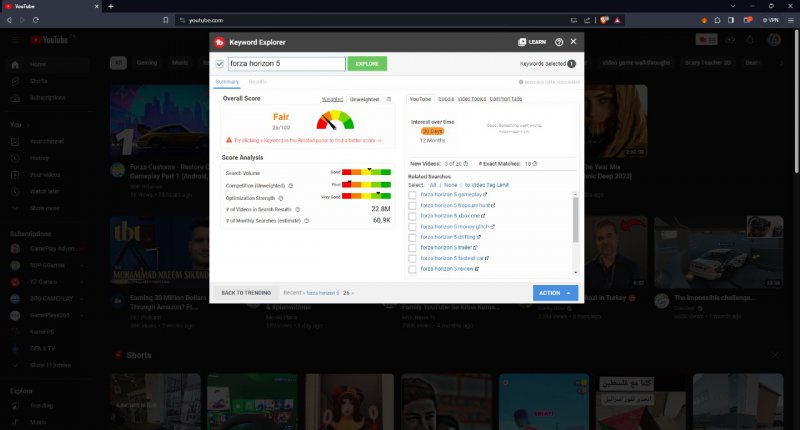Click the info icon next to Competition (Unweighted)
Viewport: 800px width, 430px height.
(x=291, y=185)
